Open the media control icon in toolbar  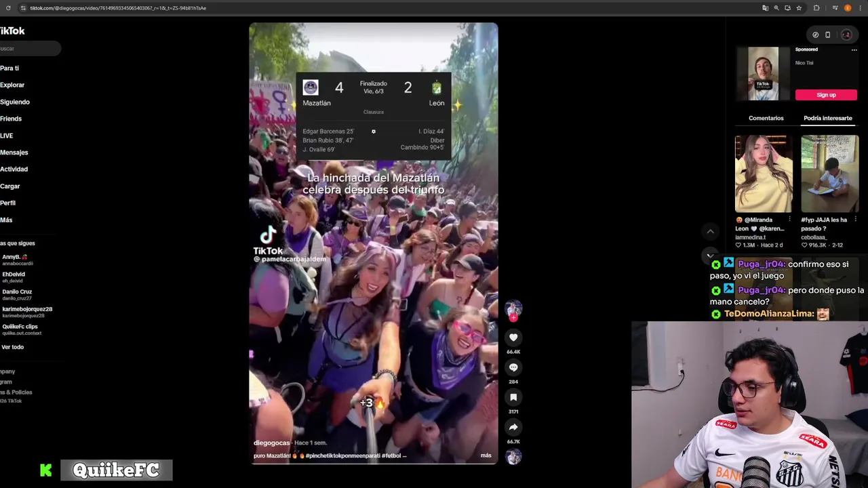[835, 8]
